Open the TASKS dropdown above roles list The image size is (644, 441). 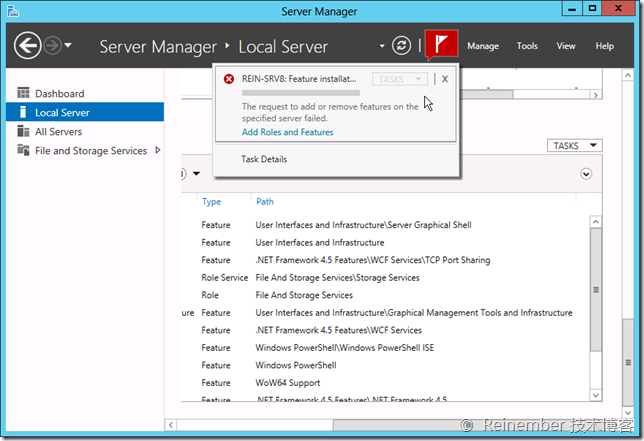(577, 146)
